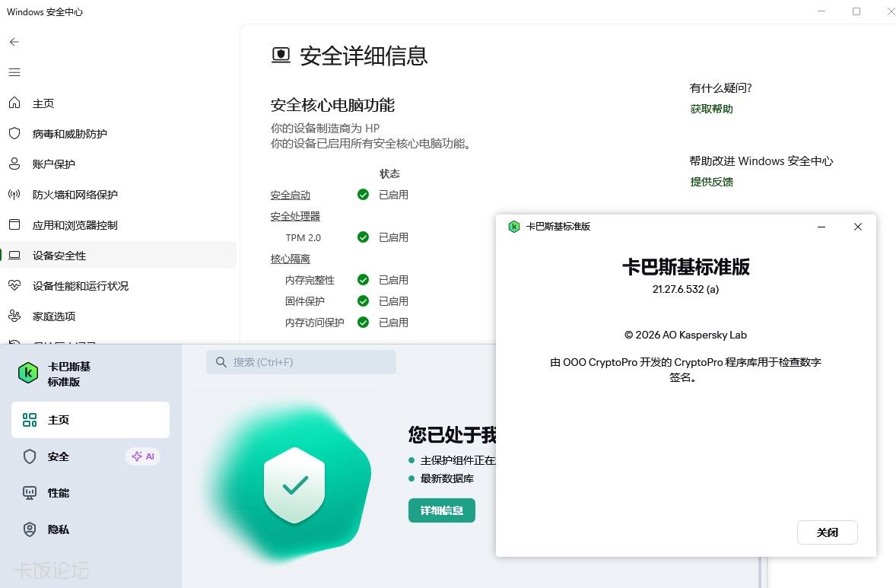Open the 核心隔离 link
This screenshot has height=588, width=896.
[x=291, y=259]
